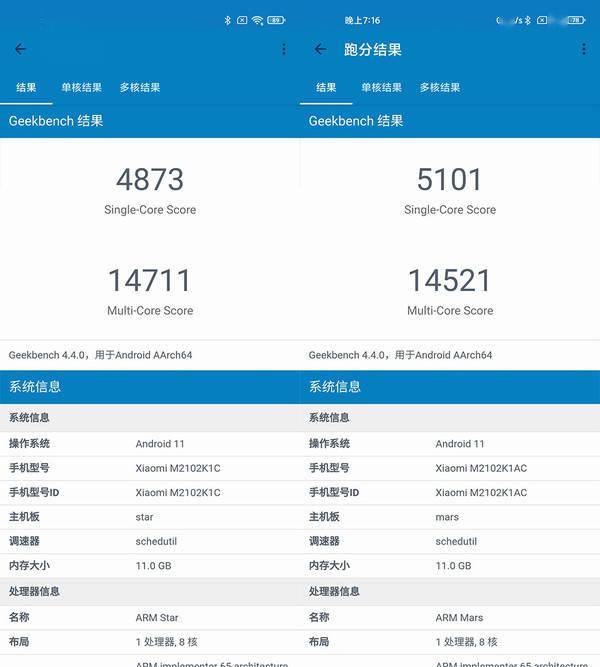This screenshot has height=667, width=600.
Task: Tap the back arrow beside 跑分结果 title
Action: (320, 49)
